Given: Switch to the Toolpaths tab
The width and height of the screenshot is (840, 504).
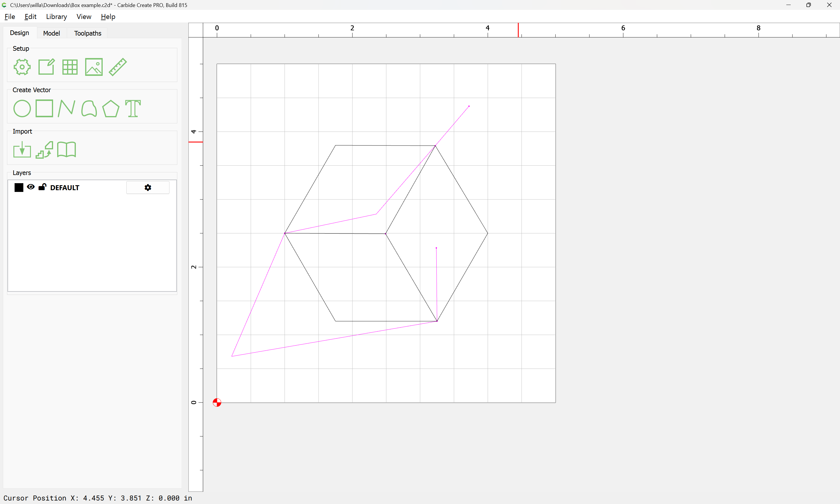Looking at the screenshot, I should (x=87, y=33).
